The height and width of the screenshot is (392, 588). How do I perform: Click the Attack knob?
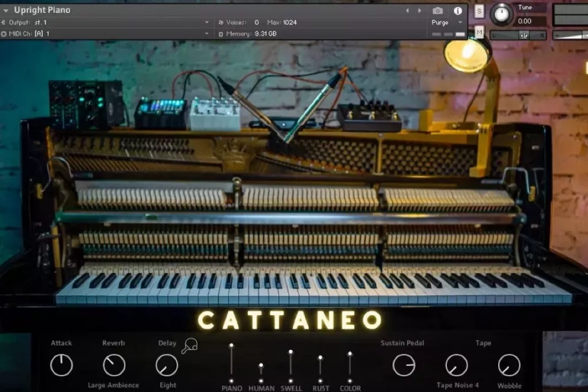[61, 365]
